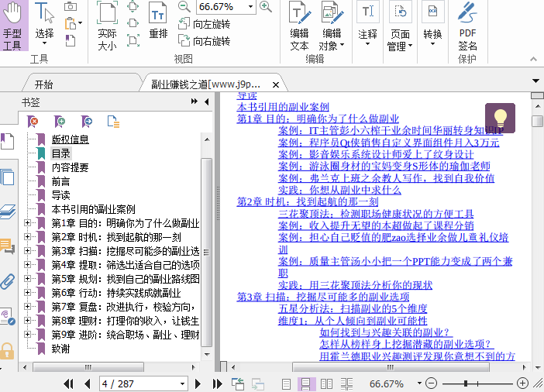This screenshot has width=544, height=392.
Task: Select the Hand tool (手型工具)
Action: [x=13, y=26]
